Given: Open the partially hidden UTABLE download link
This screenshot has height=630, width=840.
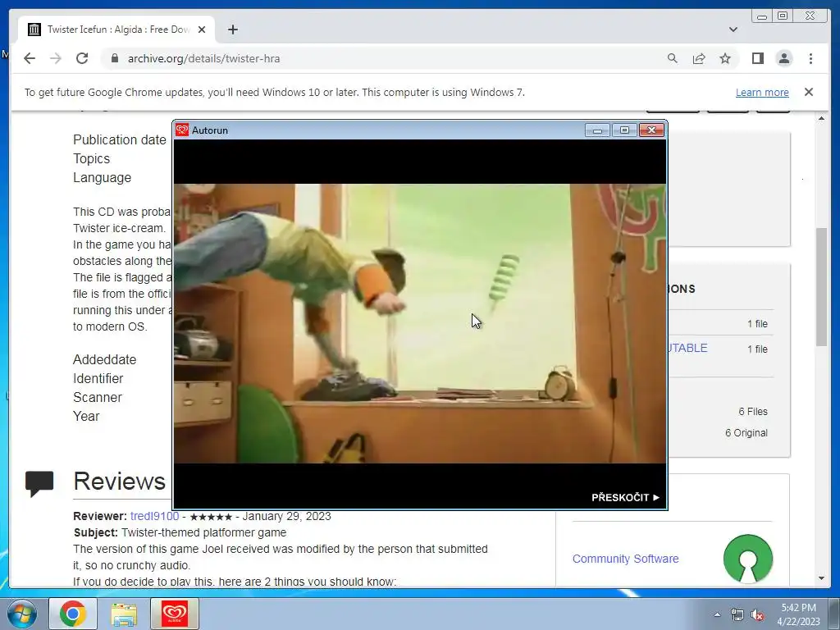Looking at the screenshot, I should coord(688,348).
